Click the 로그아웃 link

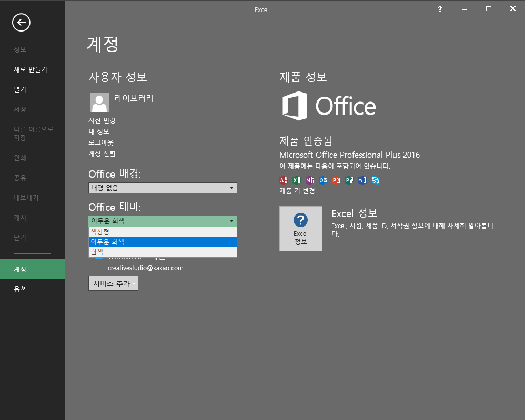pyautogui.click(x=101, y=142)
